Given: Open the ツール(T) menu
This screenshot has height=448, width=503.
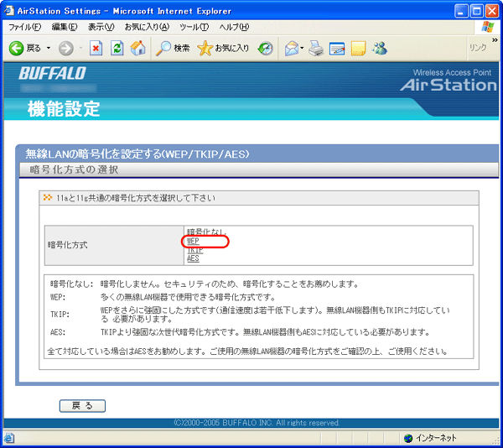Looking at the screenshot, I should click(x=194, y=27).
